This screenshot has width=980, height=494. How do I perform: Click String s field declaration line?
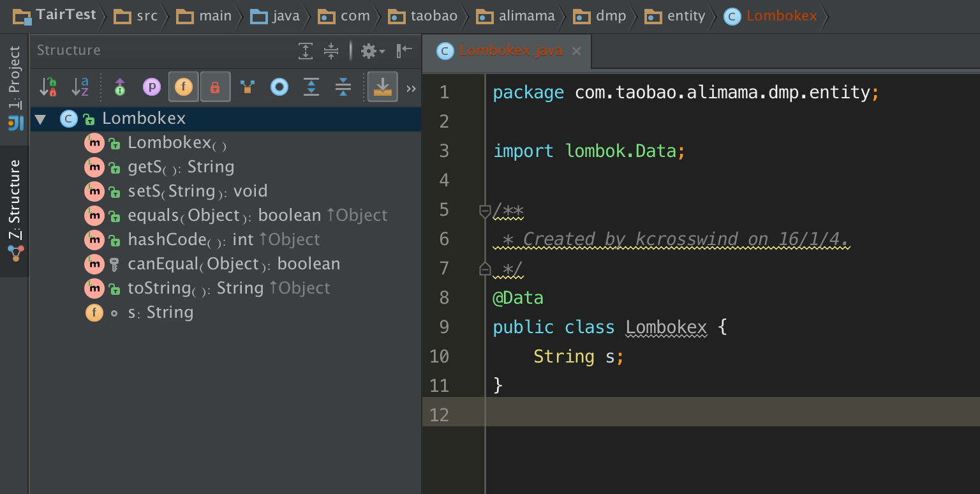[x=579, y=356]
